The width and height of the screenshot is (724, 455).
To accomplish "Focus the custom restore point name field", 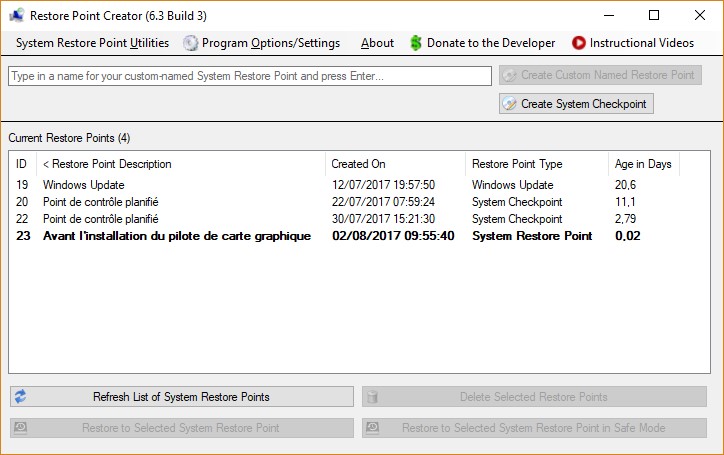I will (250, 76).
